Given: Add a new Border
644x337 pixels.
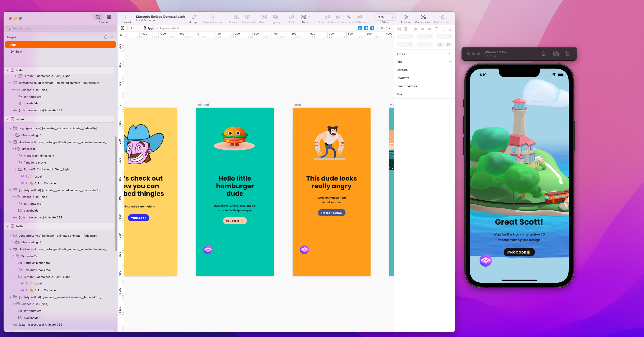Looking at the screenshot, I should (450, 70).
